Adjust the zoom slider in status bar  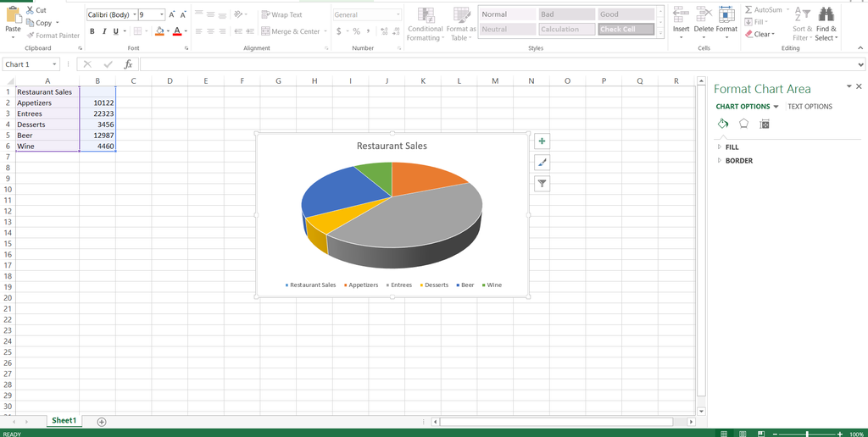click(x=807, y=434)
